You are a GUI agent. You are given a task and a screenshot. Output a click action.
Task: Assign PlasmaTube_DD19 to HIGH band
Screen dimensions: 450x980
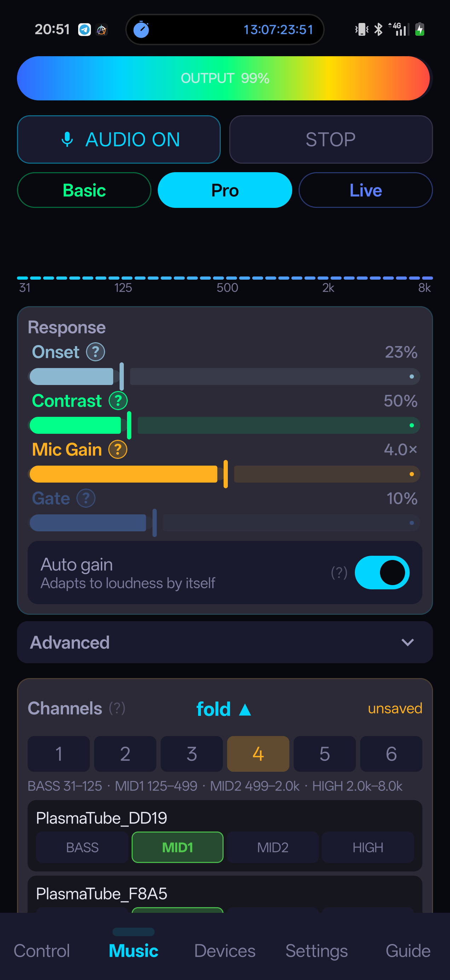point(368,847)
